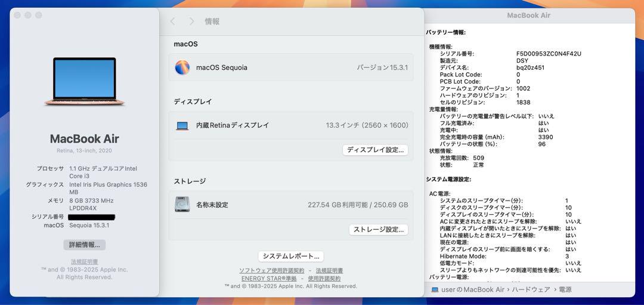
Task: Go forward with the right chevron
Action: [x=191, y=21]
